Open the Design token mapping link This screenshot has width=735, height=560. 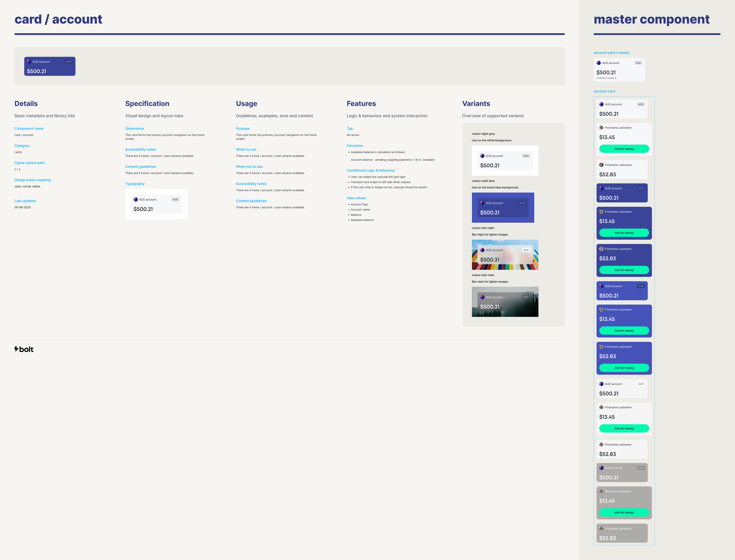point(33,180)
